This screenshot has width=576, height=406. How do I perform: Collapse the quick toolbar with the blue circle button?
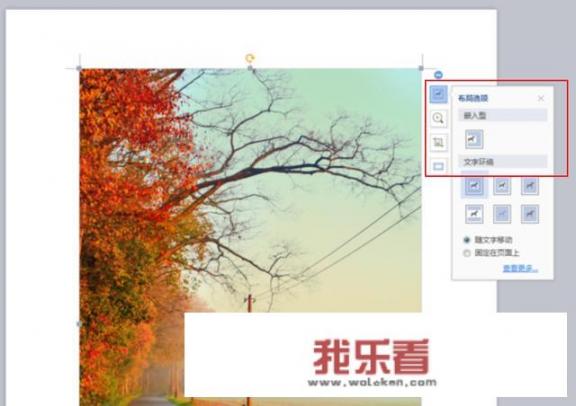tap(438, 75)
